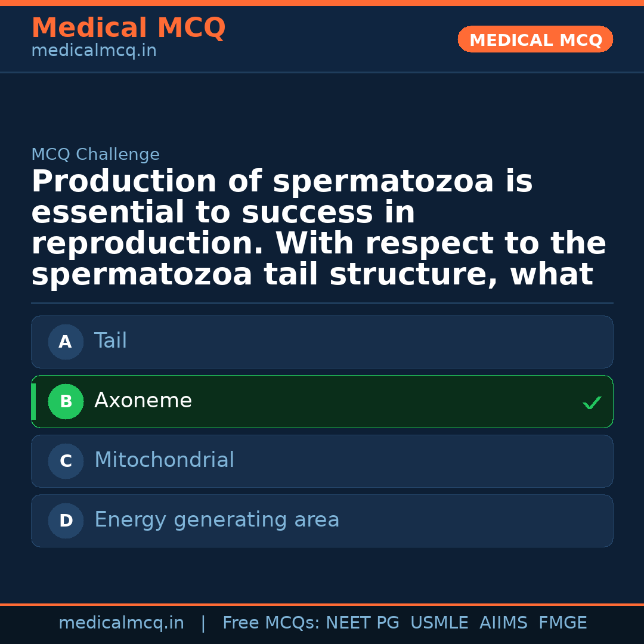Click the "MCQ Challenge" label
This screenshot has width=644, height=644.
pyautogui.click(x=95, y=154)
